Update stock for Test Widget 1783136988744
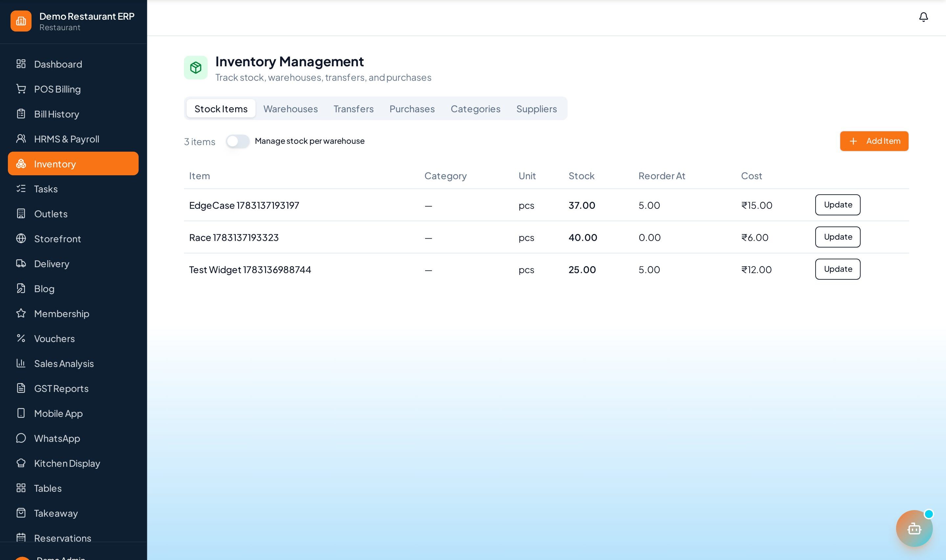946x560 pixels. point(838,269)
